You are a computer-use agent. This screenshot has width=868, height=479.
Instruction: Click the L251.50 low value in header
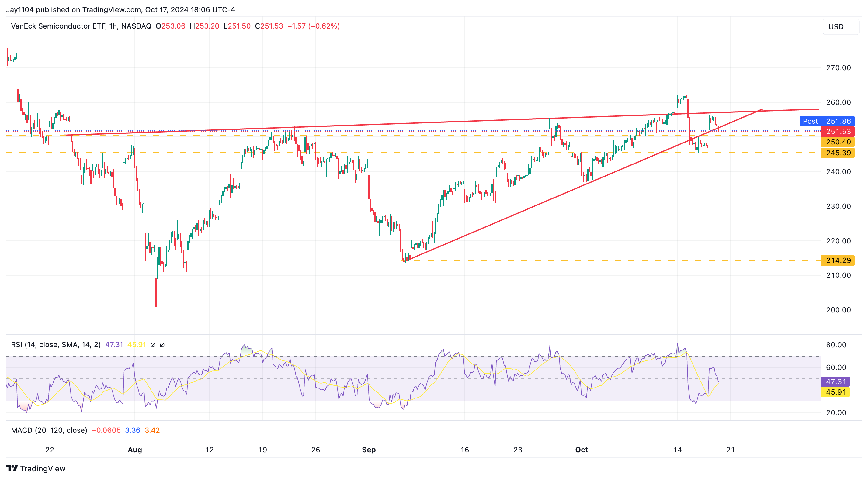click(237, 26)
